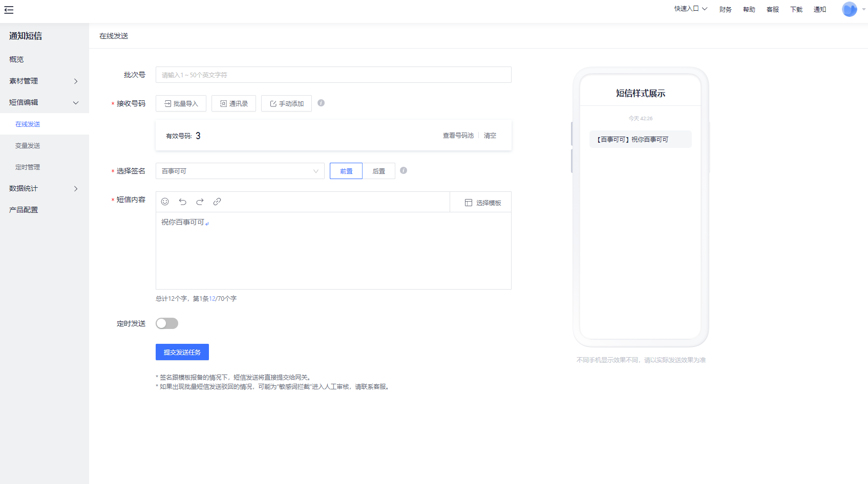
Task: Expand 素材管理 in the sidebar
Action: tap(45, 81)
